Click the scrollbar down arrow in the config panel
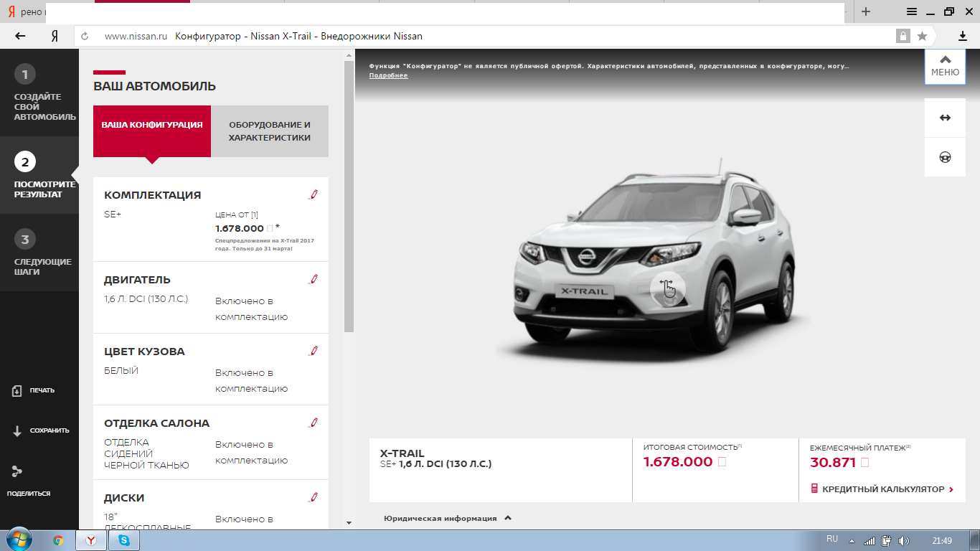 (x=349, y=523)
